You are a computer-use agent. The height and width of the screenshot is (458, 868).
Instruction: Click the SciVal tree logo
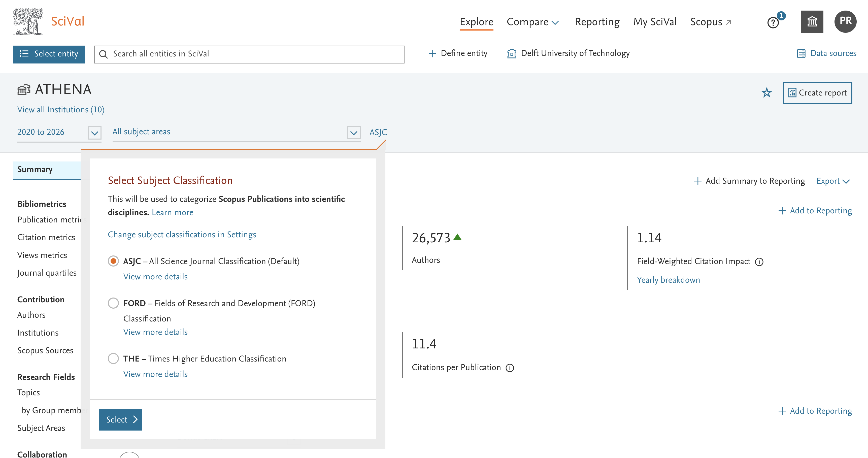click(x=28, y=22)
